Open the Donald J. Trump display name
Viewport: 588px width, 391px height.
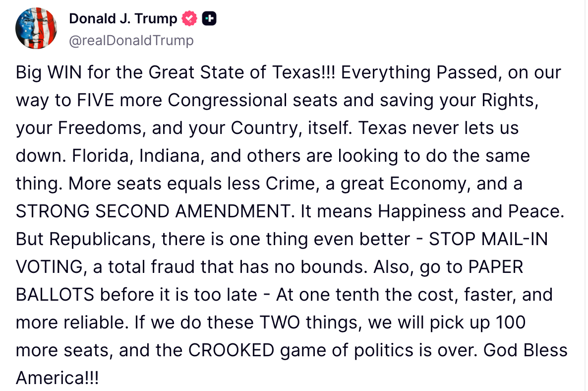tap(123, 19)
